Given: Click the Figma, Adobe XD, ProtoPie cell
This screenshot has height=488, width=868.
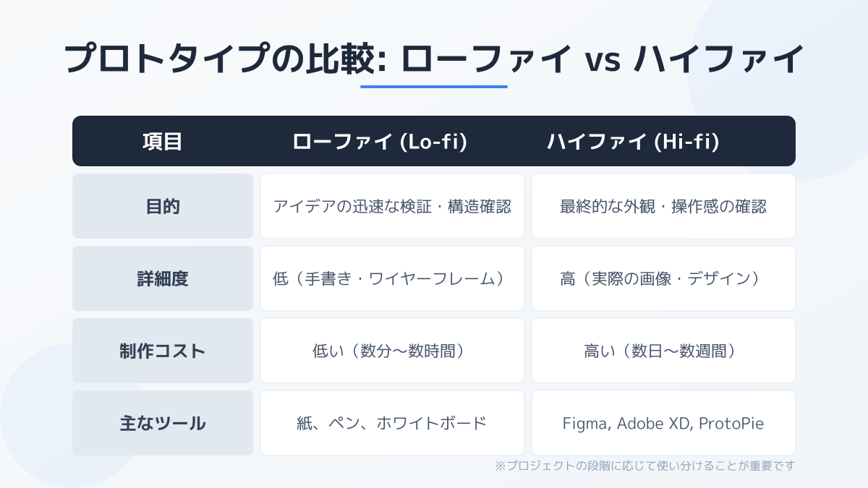Looking at the screenshot, I should [x=663, y=423].
